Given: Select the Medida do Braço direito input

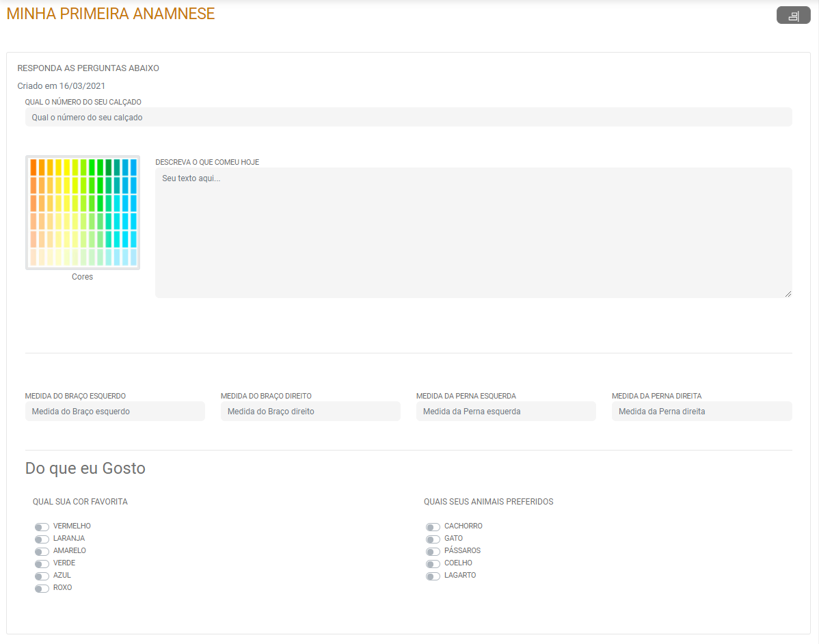Looking at the screenshot, I should pyautogui.click(x=310, y=412).
